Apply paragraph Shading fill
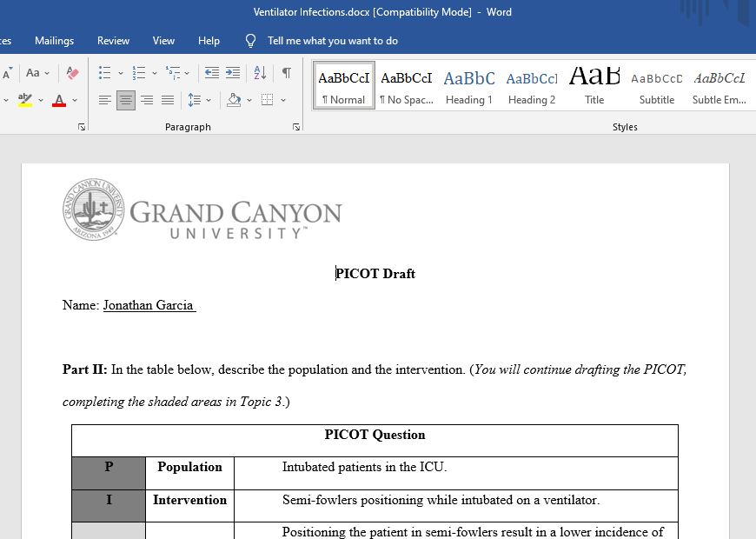 [x=234, y=100]
